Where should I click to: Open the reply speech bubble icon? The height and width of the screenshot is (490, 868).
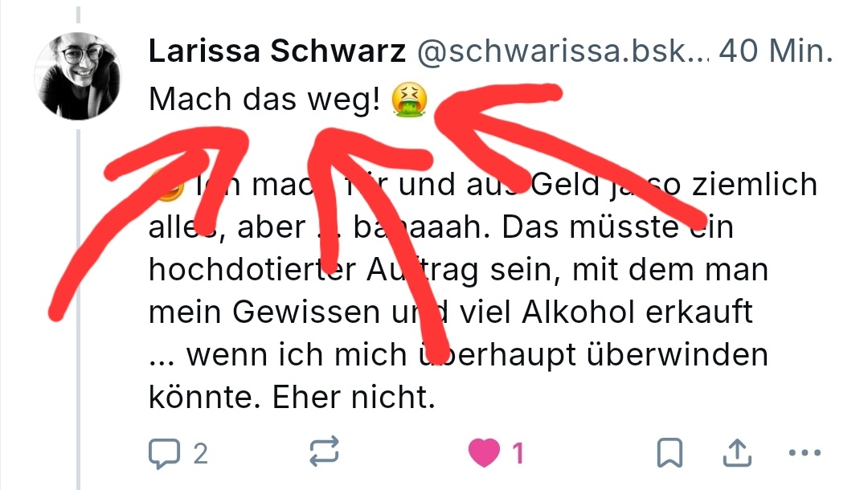coord(165,454)
